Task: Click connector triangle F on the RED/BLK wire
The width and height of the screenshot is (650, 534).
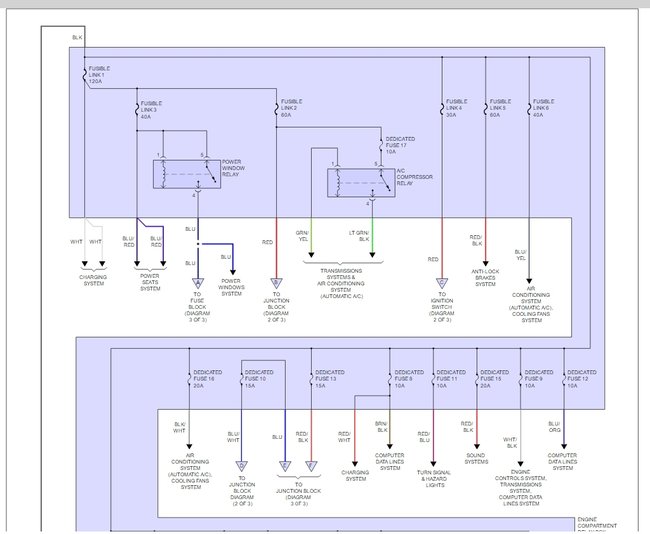Action: [311, 466]
